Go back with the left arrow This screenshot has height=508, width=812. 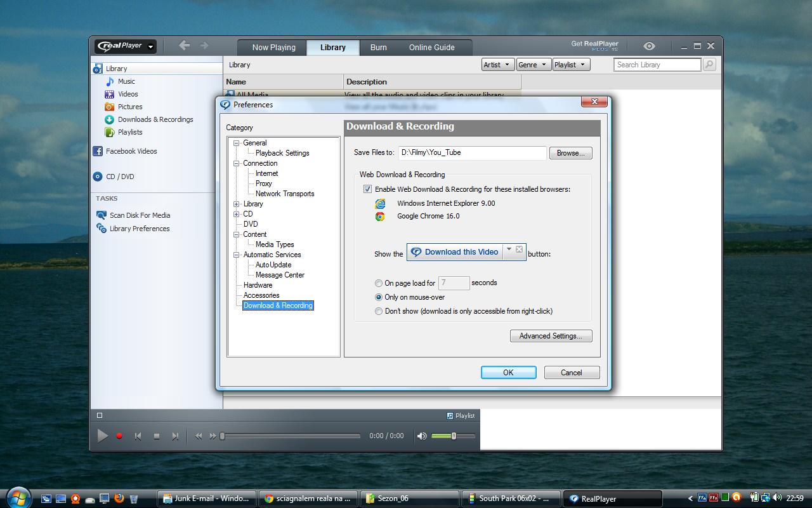coord(185,45)
